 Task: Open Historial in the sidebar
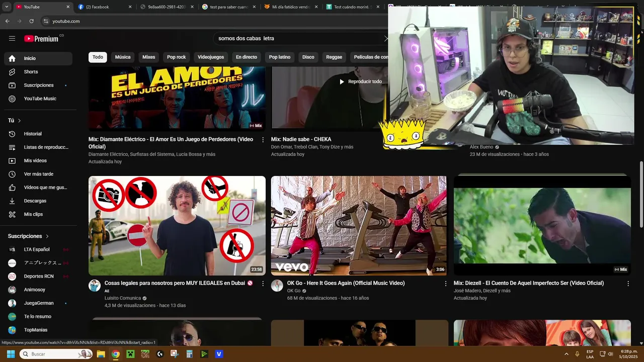click(x=38, y=134)
